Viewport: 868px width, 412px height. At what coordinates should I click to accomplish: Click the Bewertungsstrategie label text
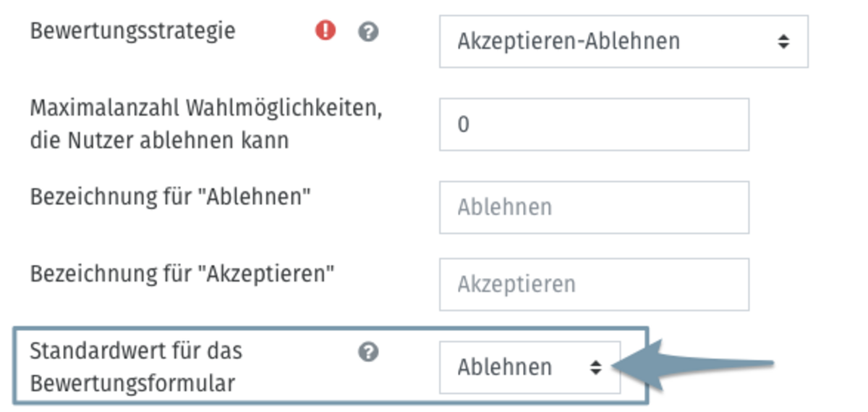click(132, 32)
